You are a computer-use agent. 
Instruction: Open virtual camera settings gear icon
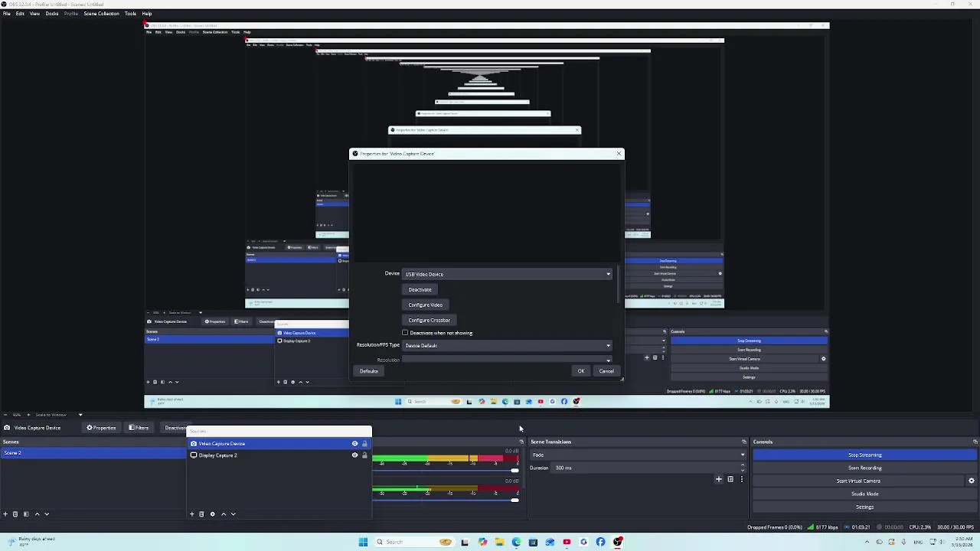[x=972, y=481]
